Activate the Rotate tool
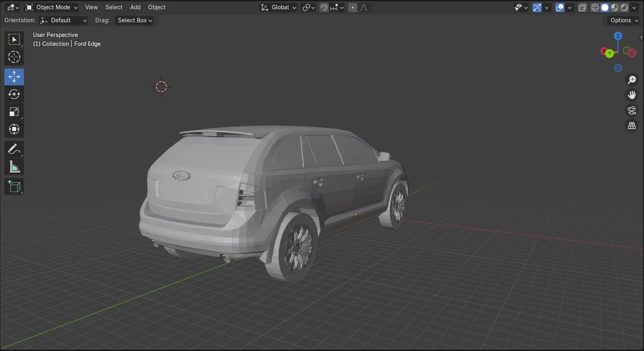The image size is (644, 351). coord(13,94)
